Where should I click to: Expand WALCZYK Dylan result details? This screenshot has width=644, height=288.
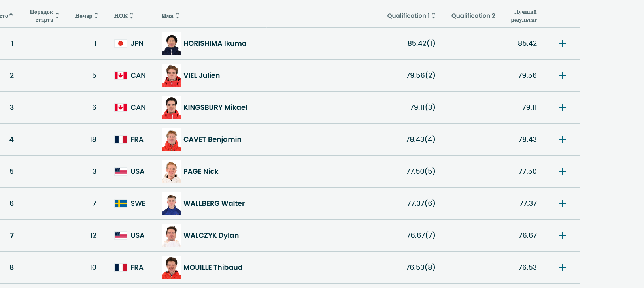click(562, 235)
